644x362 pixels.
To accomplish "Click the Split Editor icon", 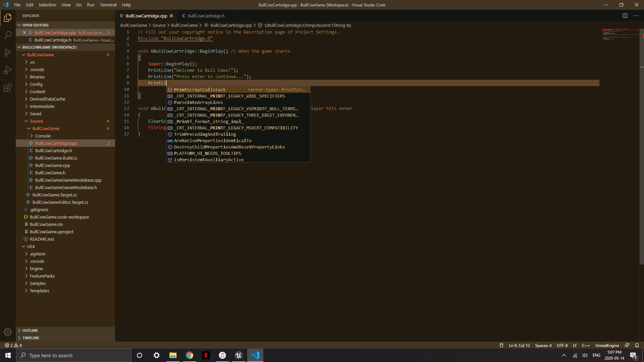I will pos(625,16).
